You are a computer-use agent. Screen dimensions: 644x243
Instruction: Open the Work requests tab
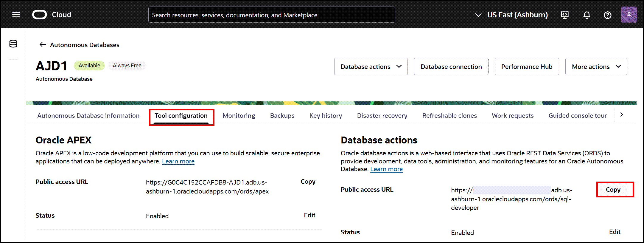[513, 116]
